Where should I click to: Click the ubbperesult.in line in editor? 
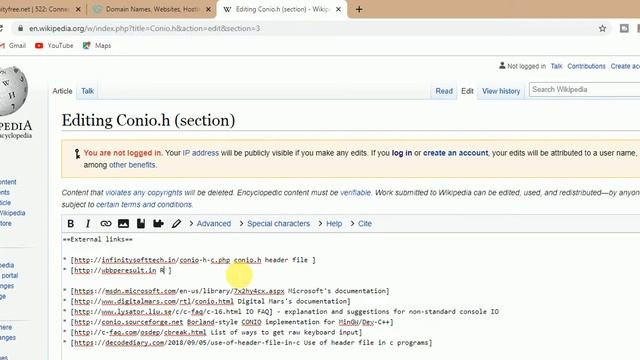tap(117, 270)
